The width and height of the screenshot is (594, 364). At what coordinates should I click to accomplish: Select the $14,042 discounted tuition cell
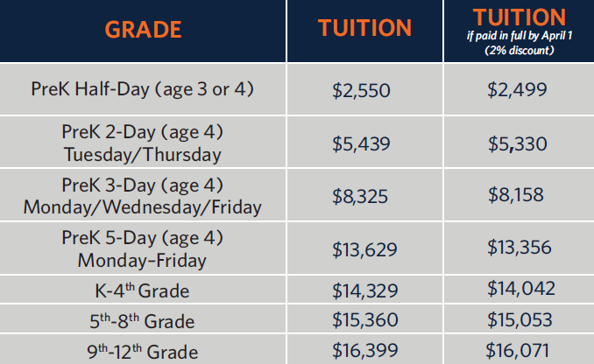pyautogui.click(x=520, y=290)
